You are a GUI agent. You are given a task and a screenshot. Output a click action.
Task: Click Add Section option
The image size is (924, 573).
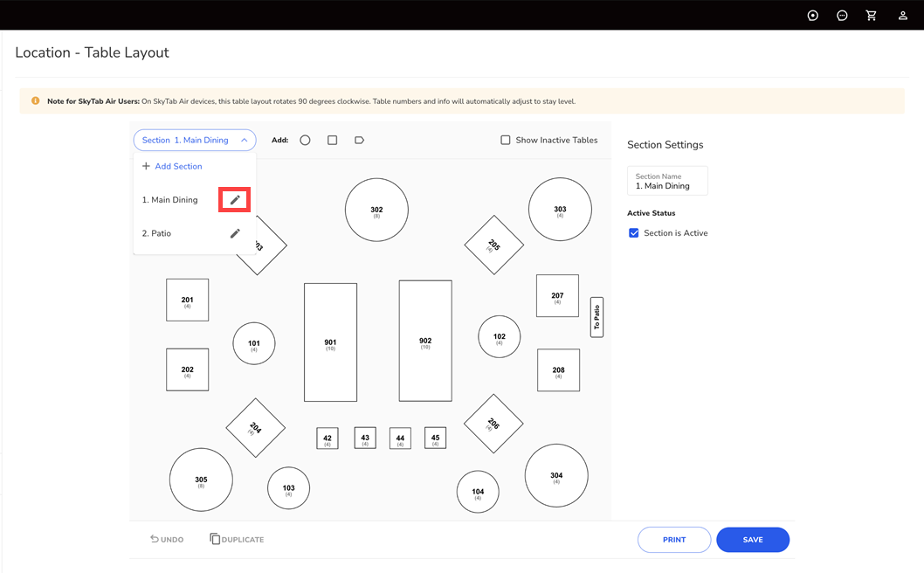coord(172,166)
